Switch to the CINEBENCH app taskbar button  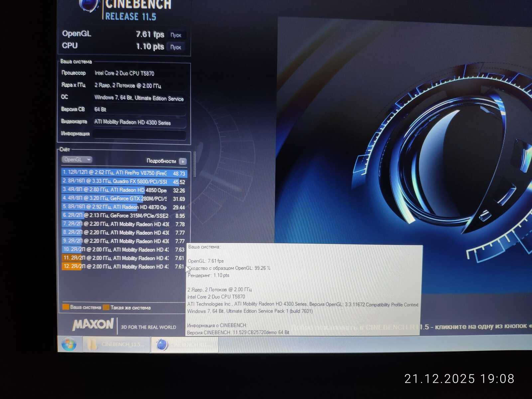pyautogui.click(x=185, y=345)
